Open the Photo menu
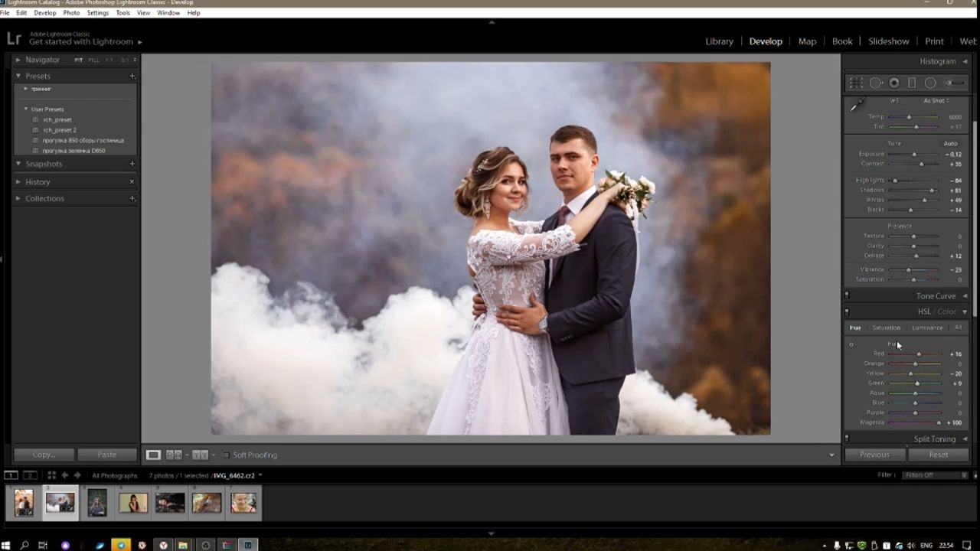Viewport: 980px width, 551px height. point(71,13)
